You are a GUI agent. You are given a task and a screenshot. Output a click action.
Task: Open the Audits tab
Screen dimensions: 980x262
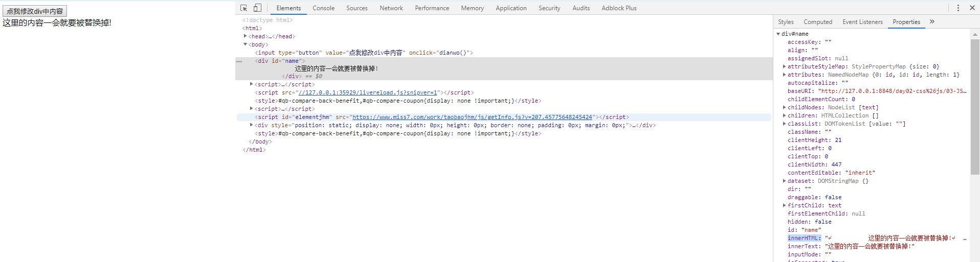(581, 8)
